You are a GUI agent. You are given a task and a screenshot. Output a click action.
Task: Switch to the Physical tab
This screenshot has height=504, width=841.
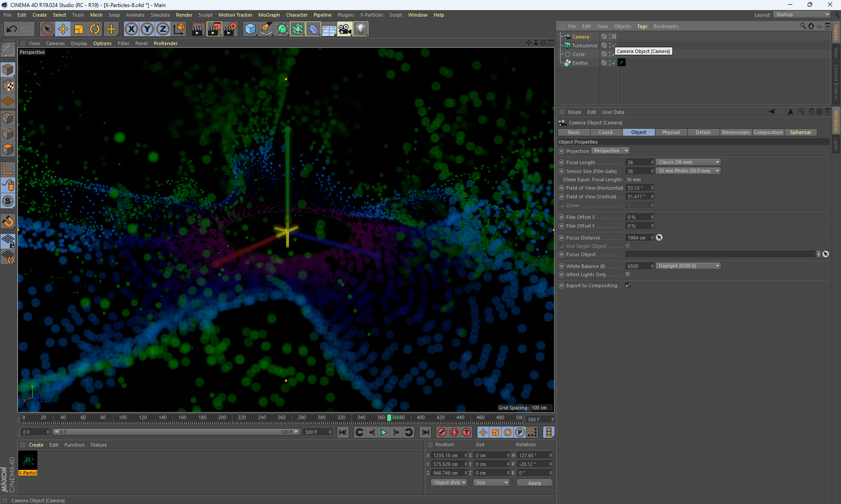tap(671, 132)
